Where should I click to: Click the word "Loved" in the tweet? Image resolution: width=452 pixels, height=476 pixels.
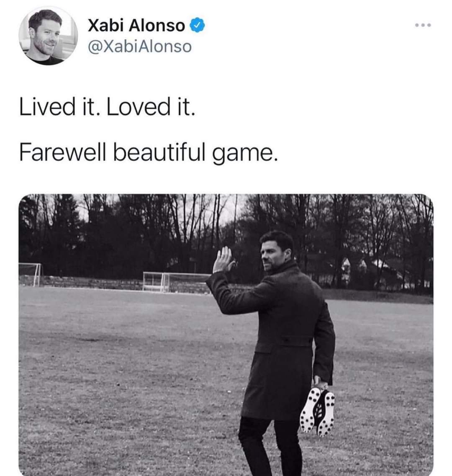coord(139,107)
